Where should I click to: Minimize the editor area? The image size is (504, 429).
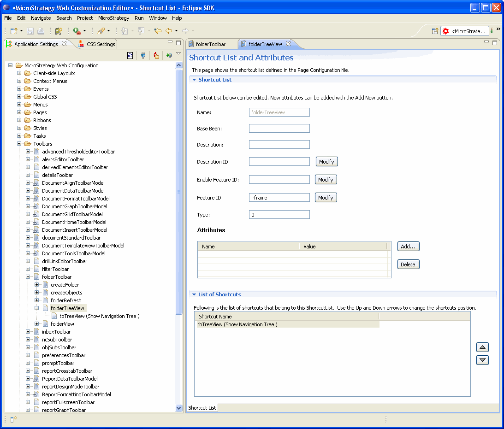[x=486, y=42]
